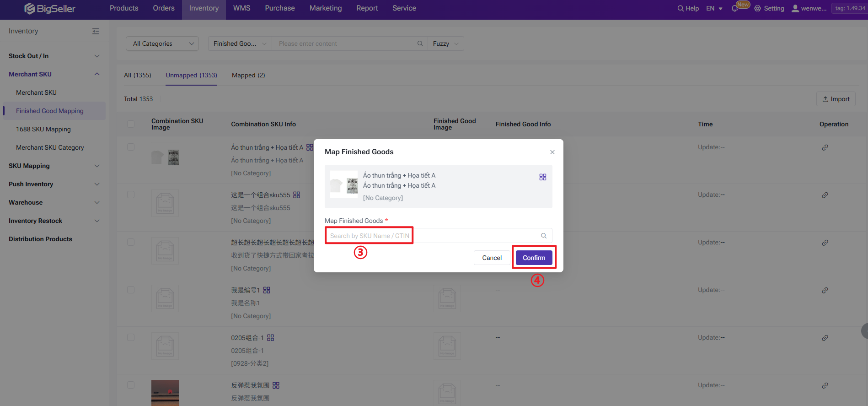Click the combination icon beside 0205组合-1

(x=271, y=338)
